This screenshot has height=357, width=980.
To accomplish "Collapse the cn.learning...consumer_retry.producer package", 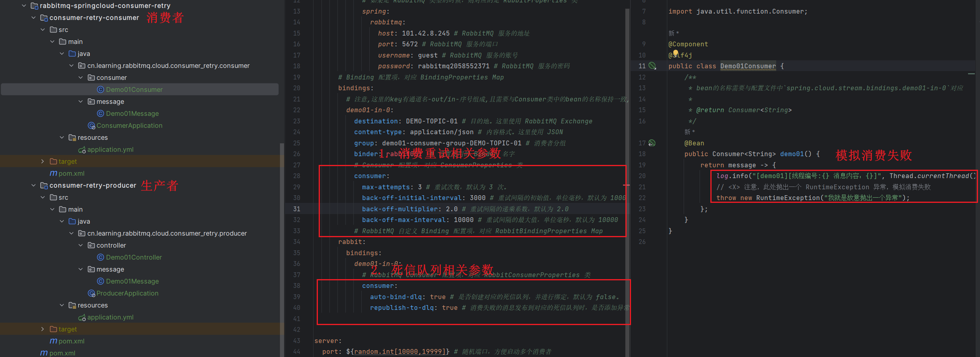I will (71, 233).
